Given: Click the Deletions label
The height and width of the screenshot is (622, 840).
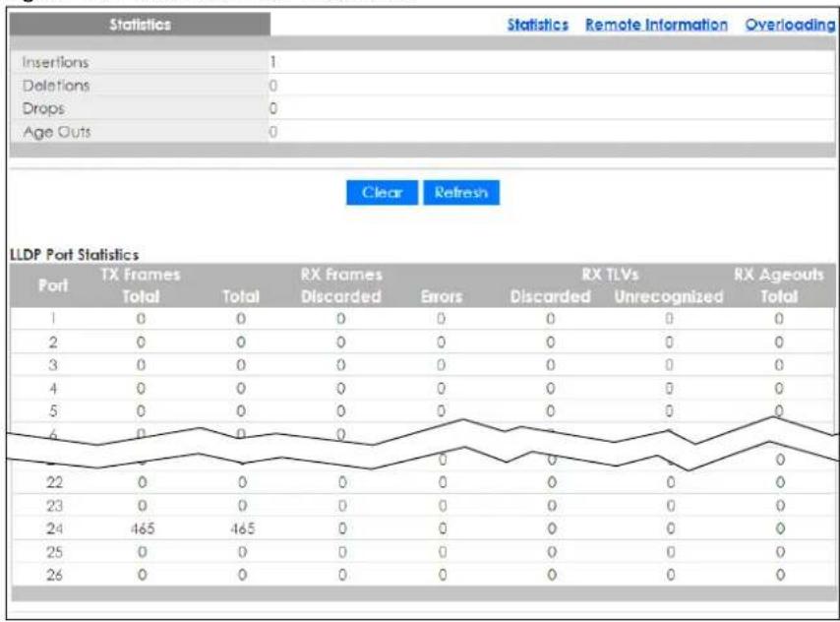Looking at the screenshot, I should point(56,86).
